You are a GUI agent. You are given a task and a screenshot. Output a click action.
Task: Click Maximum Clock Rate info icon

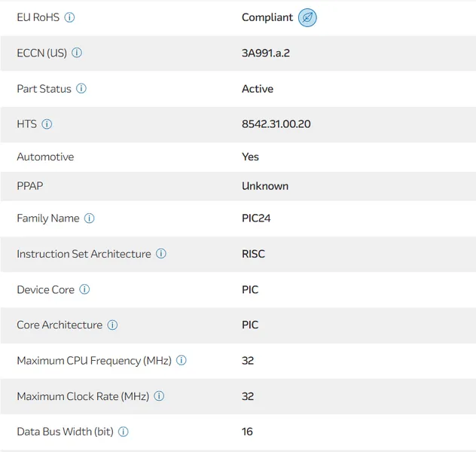click(x=159, y=396)
